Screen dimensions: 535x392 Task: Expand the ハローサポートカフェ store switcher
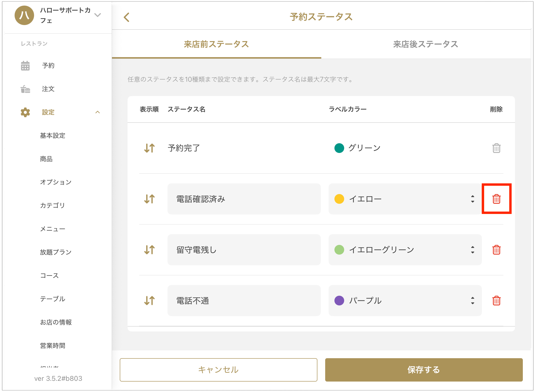(98, 15)
